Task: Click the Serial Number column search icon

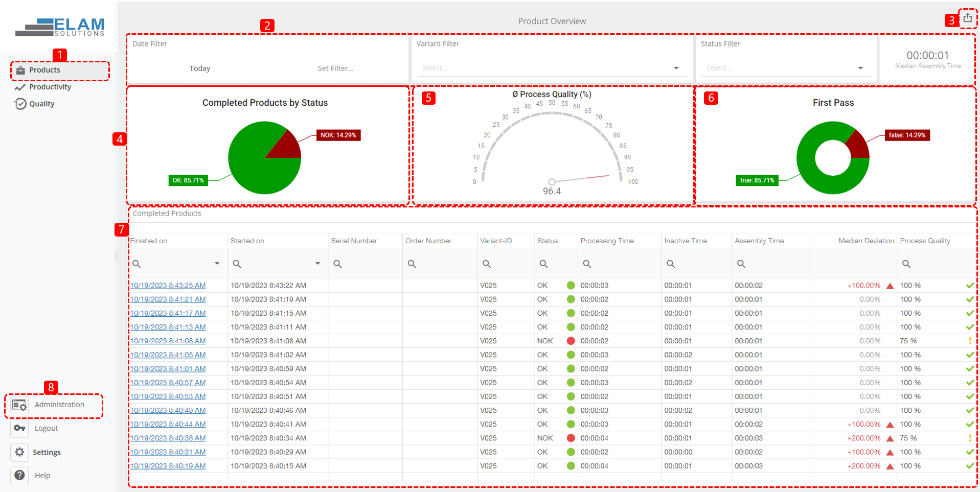Action: coord(338,264)
